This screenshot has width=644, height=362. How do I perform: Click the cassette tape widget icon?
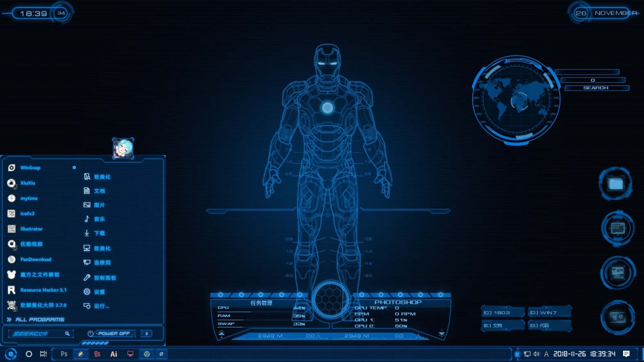617,317
